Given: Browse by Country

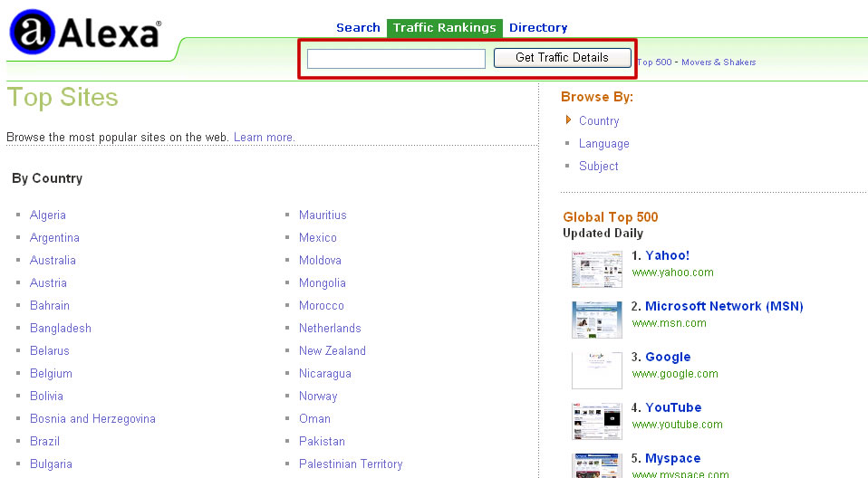Looking at the screenshot, I should [x=599, y=121].
